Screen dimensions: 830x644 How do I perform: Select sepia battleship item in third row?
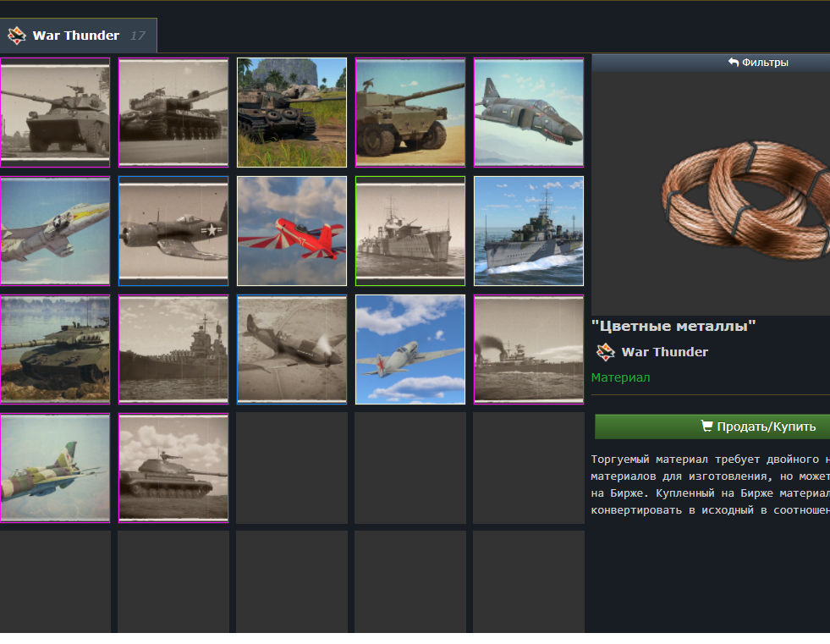coord(173,350)
